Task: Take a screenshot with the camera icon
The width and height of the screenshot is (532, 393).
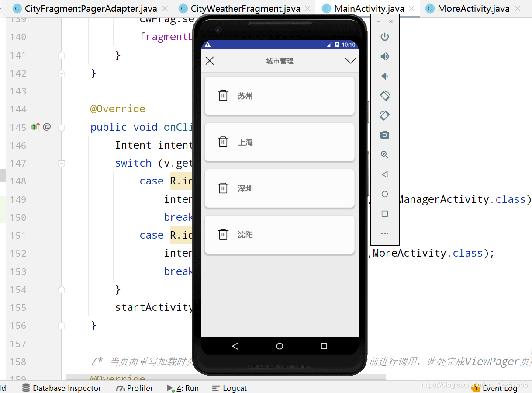Action: click(x=385, y=135)
